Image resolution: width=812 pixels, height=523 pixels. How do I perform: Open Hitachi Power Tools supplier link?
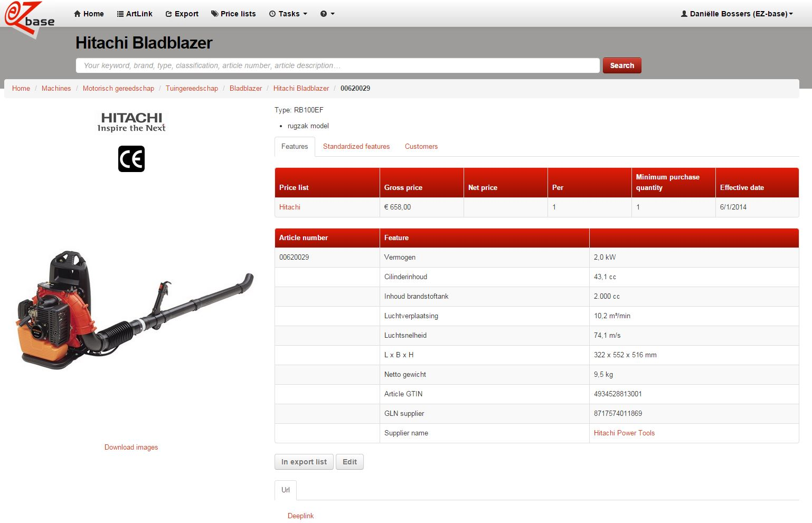[624, 433]
